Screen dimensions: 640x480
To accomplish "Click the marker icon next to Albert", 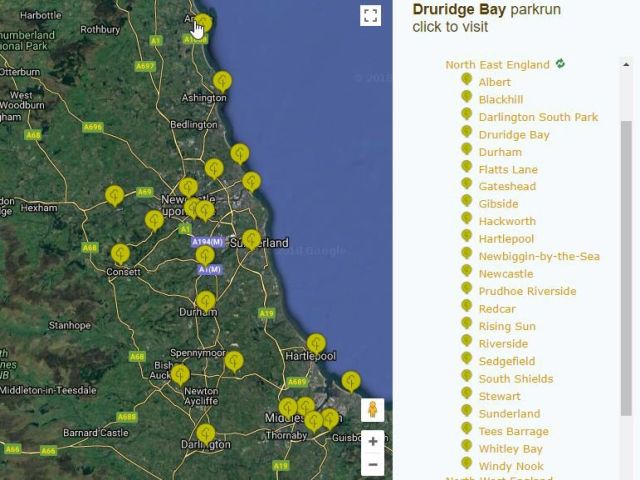I will 467,79.
